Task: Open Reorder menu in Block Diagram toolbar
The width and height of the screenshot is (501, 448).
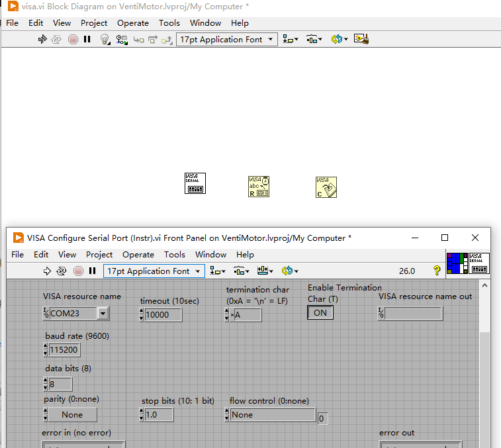Action: pyautogui.click(x=339, y=39)
